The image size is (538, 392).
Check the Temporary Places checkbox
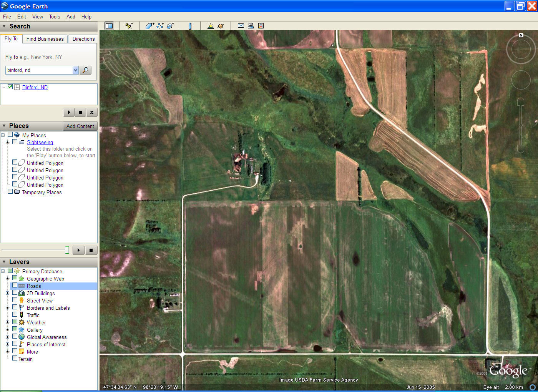pos(10,192)
